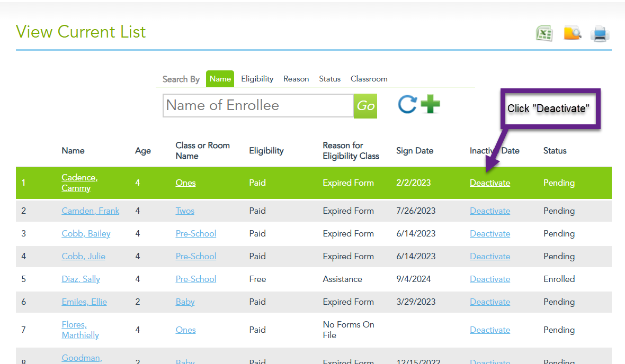Click sign date 3/29/2023
Image resolution: width=625 pixels, height=364 pixels.
point(416,302)
